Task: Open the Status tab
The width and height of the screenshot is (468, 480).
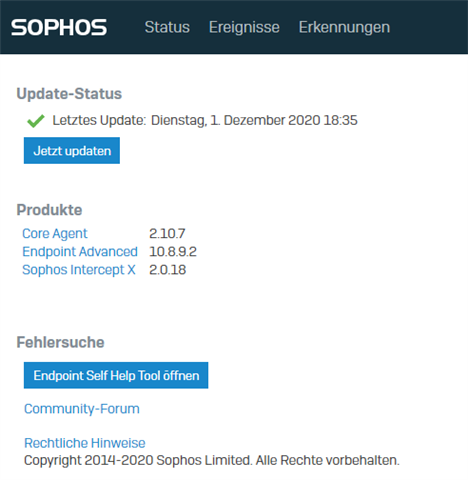Action: coord(167,27)
